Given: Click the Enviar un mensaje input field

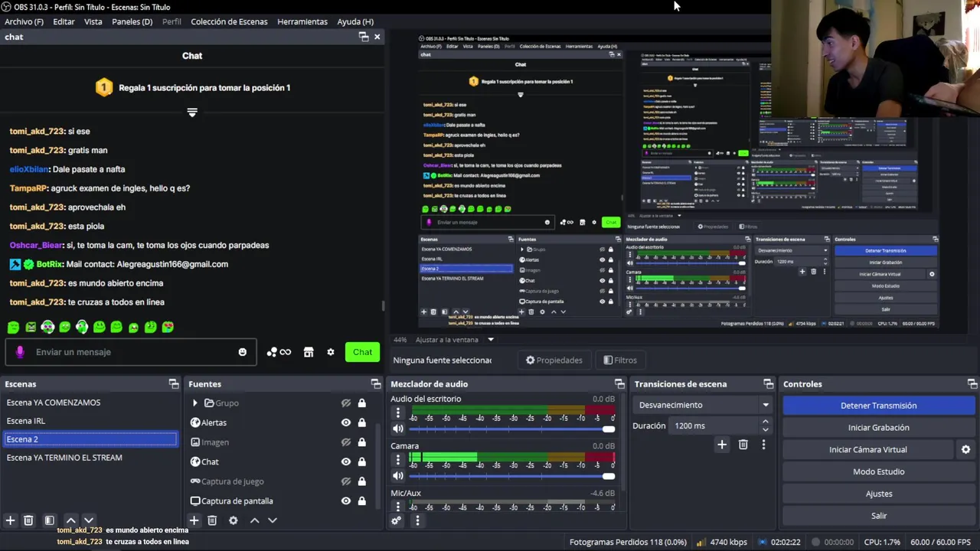Looking at the screenshot, I should (x=131, y=352).
